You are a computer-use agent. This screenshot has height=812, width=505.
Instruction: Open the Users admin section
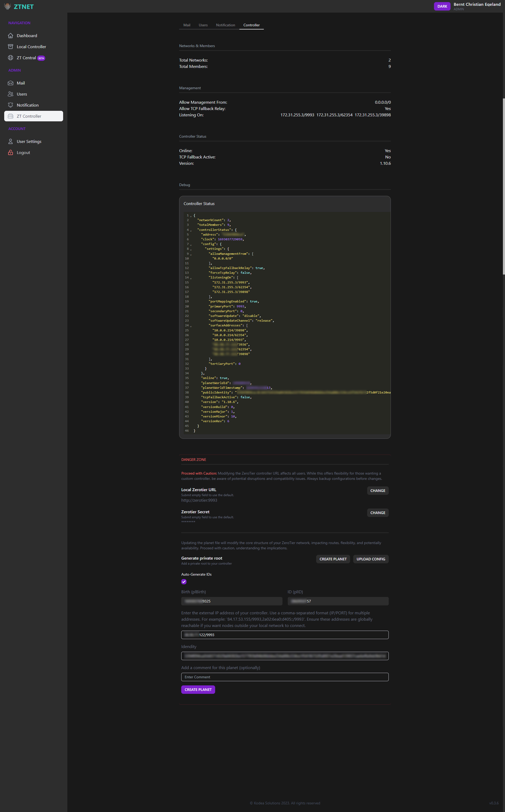pos(21,94)
